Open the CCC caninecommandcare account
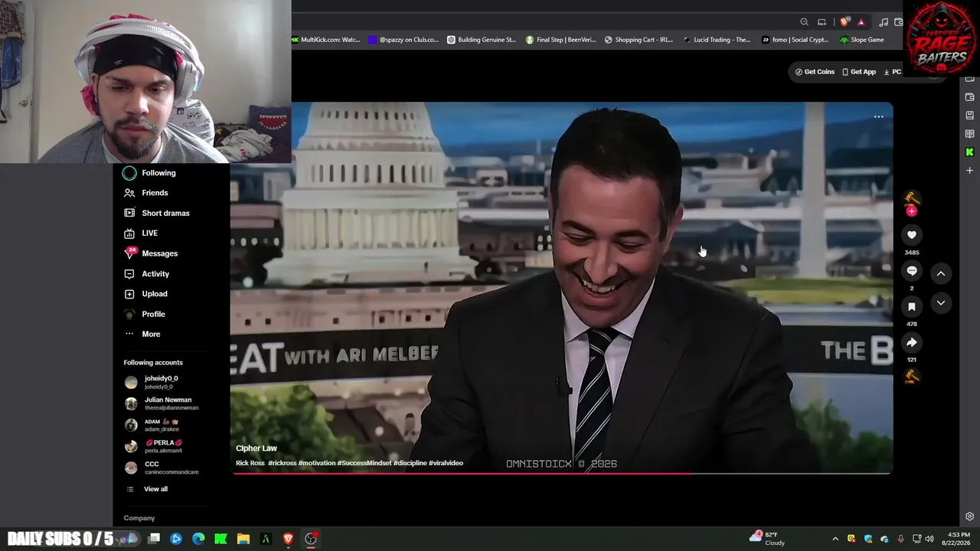This screenshot has width=980, height=551. coord(162,468)
